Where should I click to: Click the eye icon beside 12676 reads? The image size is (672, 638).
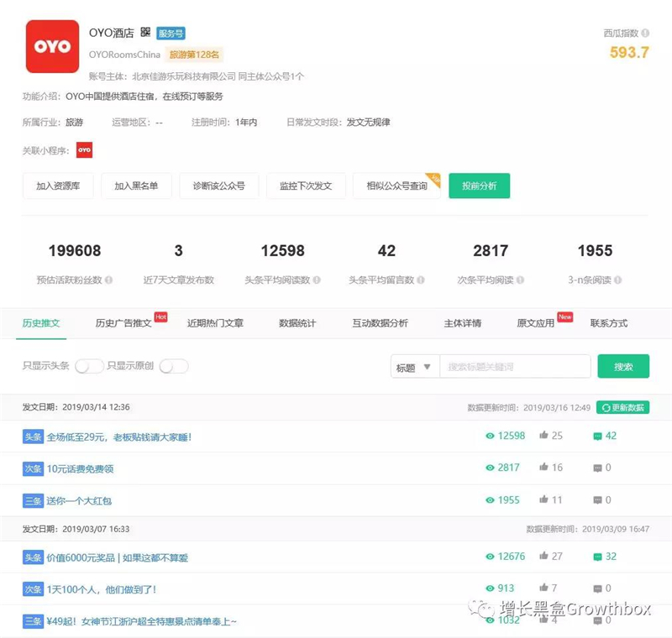[490, 557]
